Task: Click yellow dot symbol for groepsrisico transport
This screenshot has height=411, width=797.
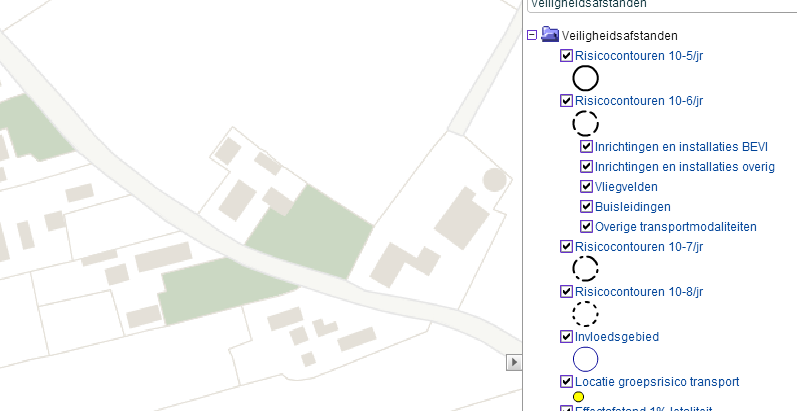Action: click(578, 397)
